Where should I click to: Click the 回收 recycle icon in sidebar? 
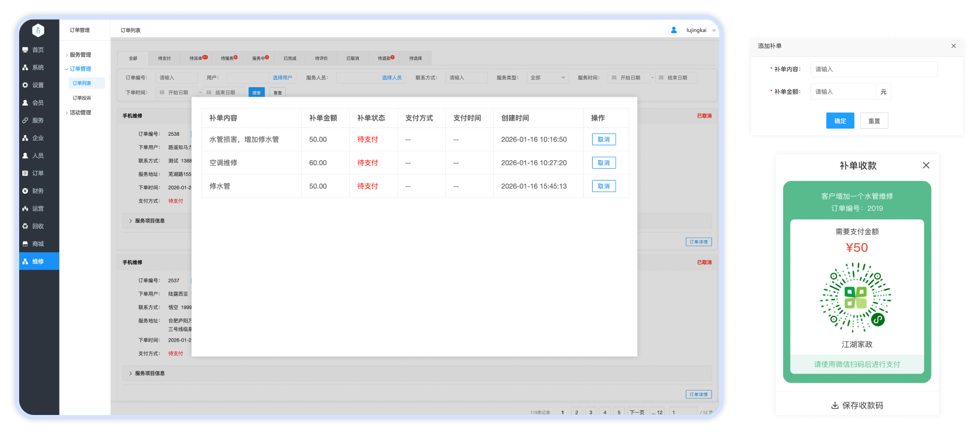25,226
